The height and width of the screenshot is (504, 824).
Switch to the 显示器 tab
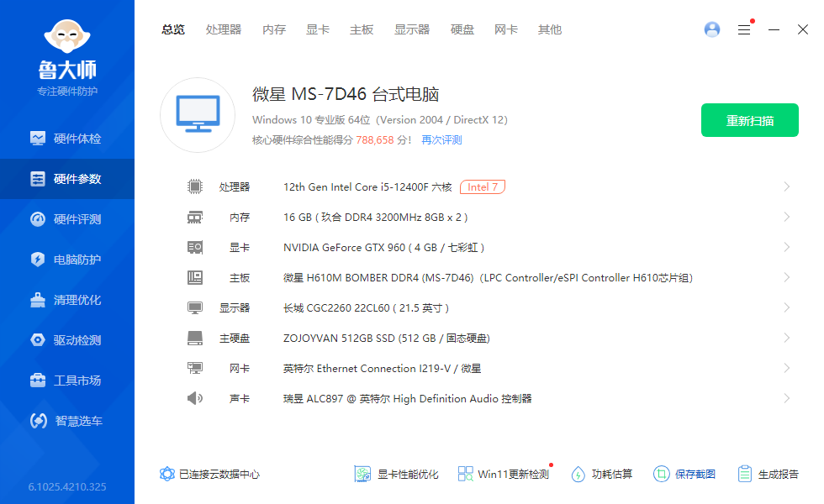412,29
